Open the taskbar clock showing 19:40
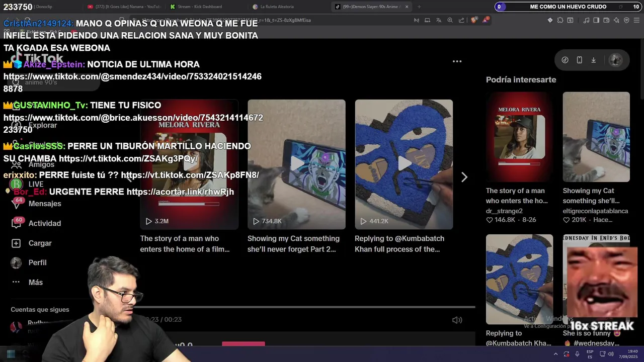 (628, 354)
